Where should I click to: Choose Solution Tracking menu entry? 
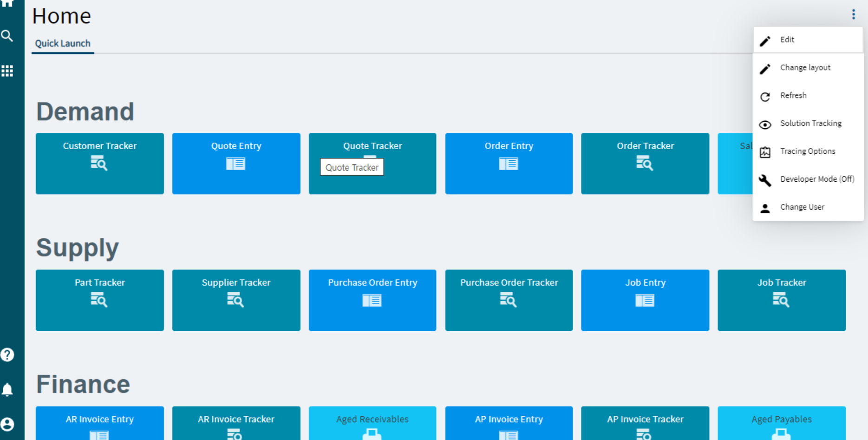[808, 123]
